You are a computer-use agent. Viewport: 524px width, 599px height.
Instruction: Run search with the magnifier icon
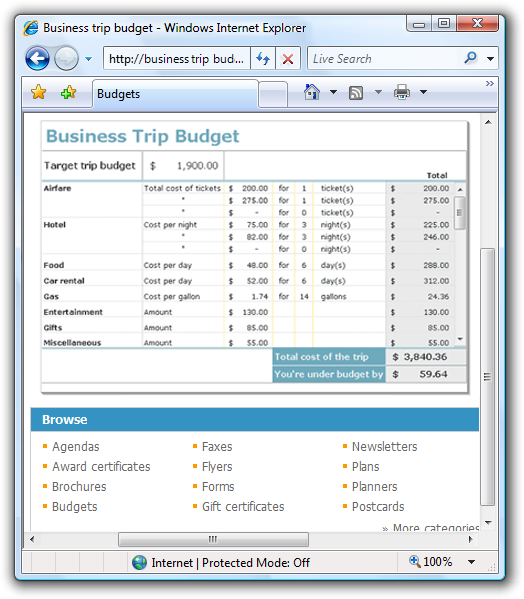tap(470, 58)
